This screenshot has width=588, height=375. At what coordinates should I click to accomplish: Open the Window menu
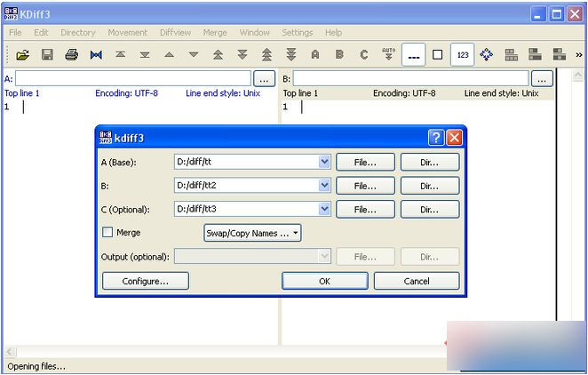click(x=255, y=33)
